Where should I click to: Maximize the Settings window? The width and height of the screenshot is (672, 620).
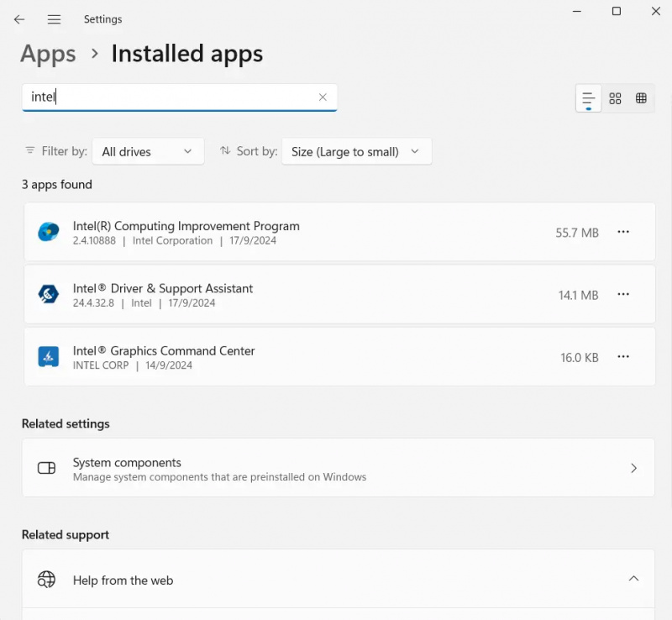click(x=617, y=11)
